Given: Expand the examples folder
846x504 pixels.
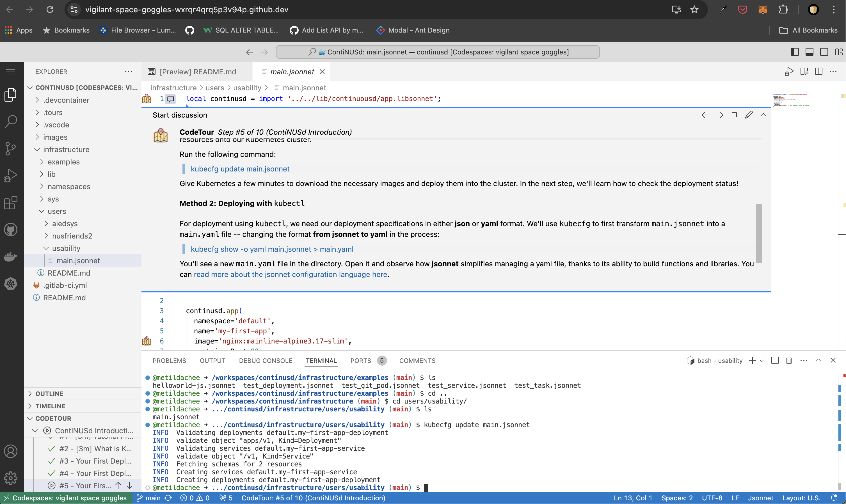Looking at the screenshot, I should (63, 162).
